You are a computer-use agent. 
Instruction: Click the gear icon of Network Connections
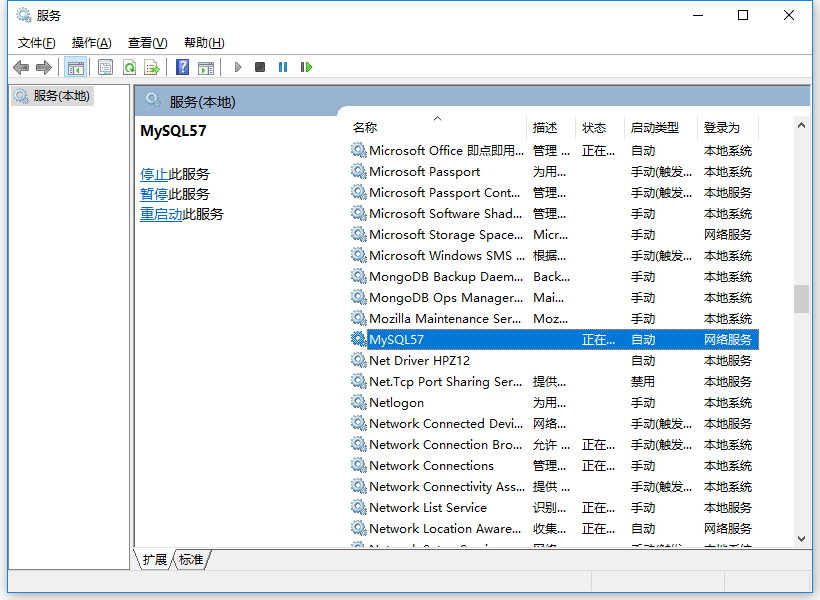(x=358, y=465)
